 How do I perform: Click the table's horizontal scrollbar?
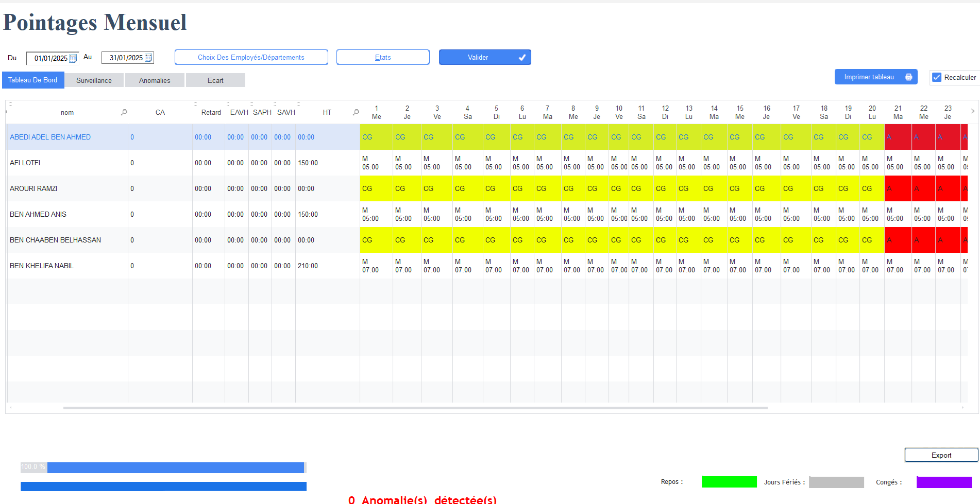point(415,408)
